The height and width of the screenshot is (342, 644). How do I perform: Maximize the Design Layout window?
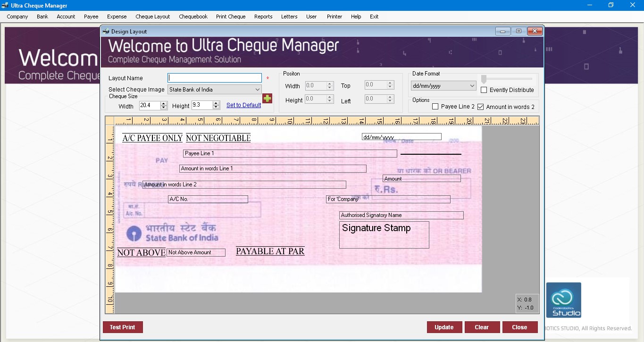[x=519, y=31]
